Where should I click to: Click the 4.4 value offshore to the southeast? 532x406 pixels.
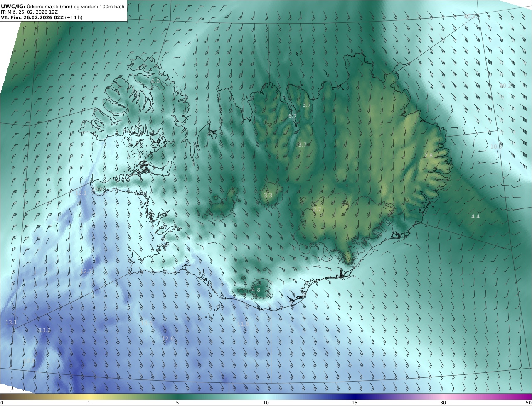[x=475, y=217]
